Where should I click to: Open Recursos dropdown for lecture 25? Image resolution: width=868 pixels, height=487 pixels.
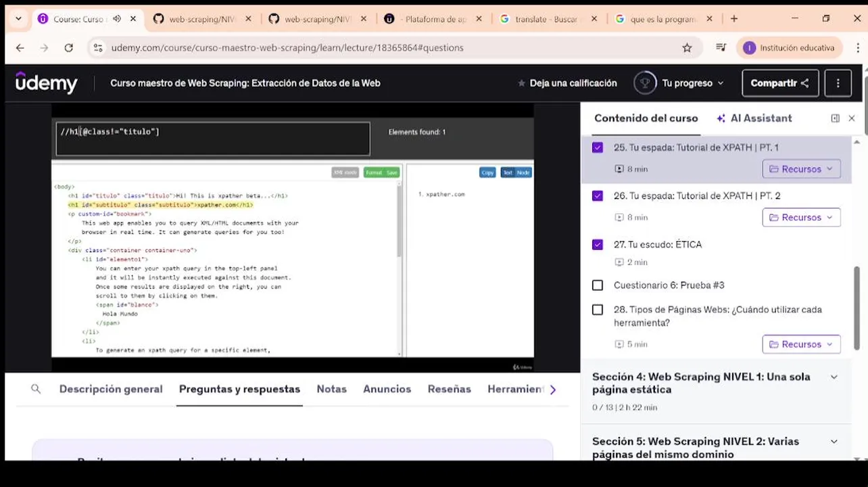(x=801, y=169)
